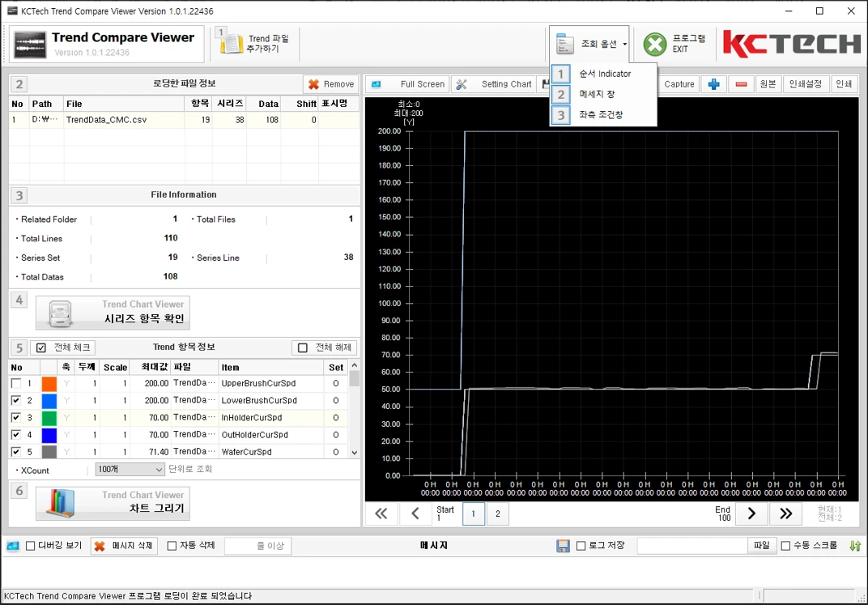Image resolution: width=868 pixels, height=605 pixels.
Task: Select 메세지 창 menu entry
Action: pos(603,94)
